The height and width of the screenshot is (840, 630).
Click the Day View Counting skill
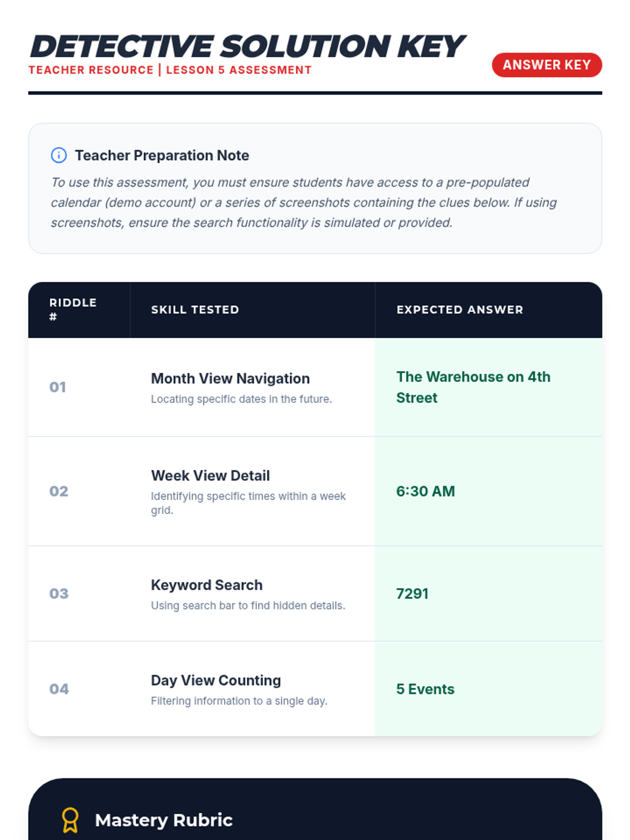[x=216, y=680]
